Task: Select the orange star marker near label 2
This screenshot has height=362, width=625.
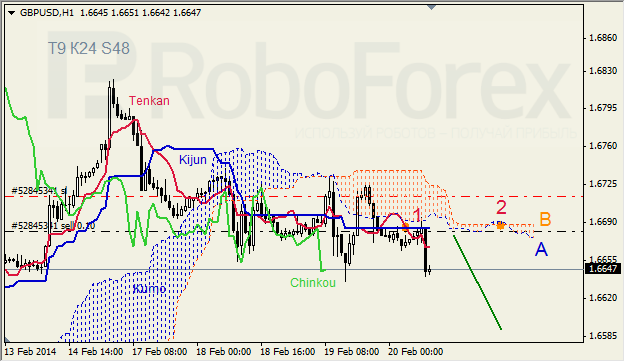Action: pyautogui.click(x=501, y=225)
